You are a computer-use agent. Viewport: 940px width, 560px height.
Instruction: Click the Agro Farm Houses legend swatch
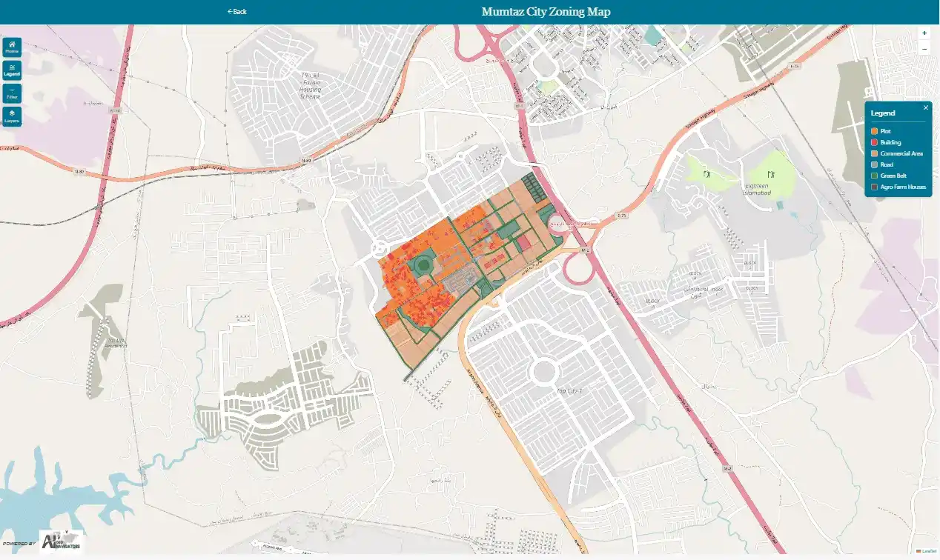click(875, 187)
